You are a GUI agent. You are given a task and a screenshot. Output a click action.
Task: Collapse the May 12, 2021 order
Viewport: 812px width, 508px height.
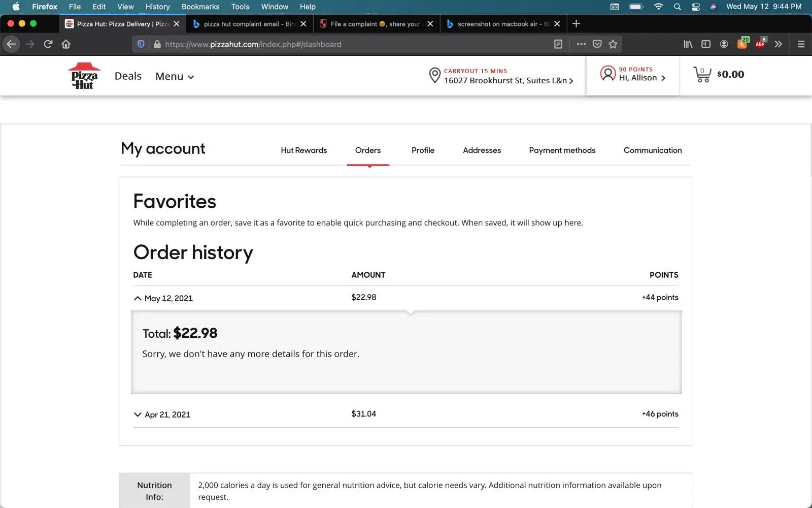[x=138, y=298]
